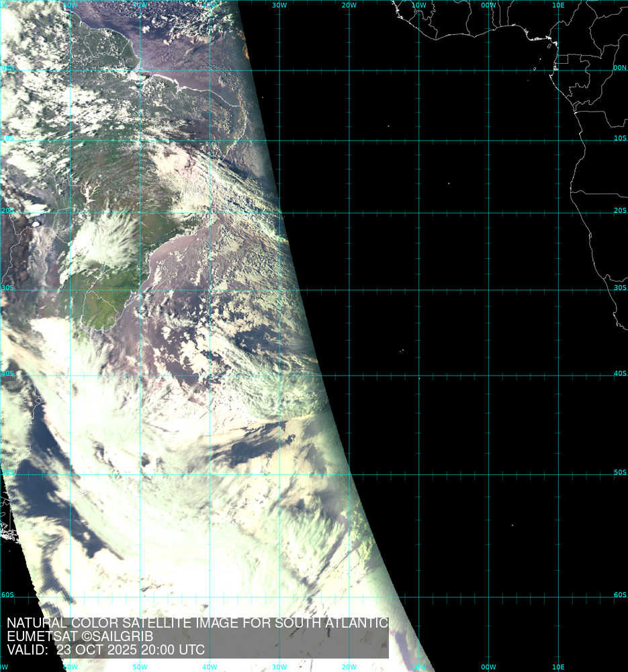
Task: Click the 30W longitude label along the top
Action: point(279,5)
